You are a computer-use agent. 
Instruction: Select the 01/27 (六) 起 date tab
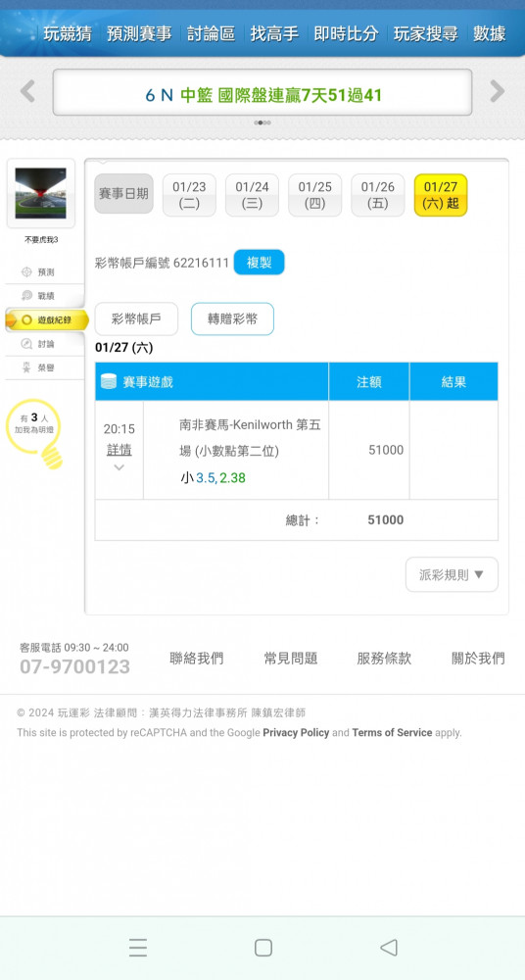pyautogui.click(x=441, y=195)
